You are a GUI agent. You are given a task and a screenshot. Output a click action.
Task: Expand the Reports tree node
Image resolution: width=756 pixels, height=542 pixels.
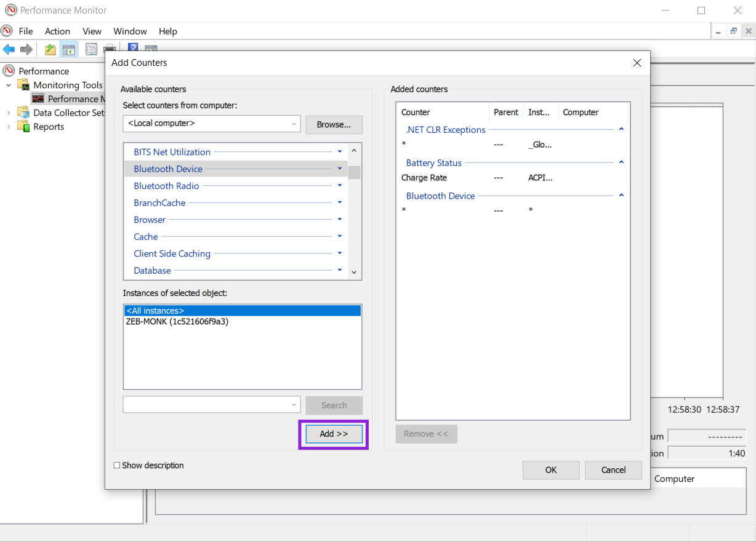[x=9, y=127]
